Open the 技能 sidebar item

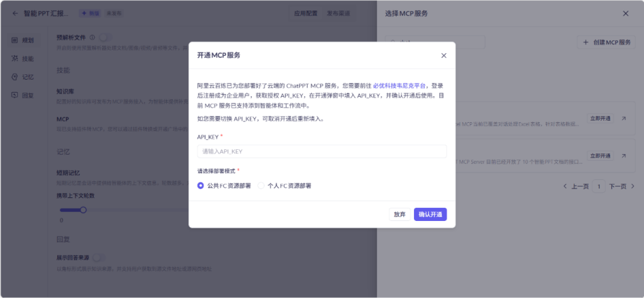point(23,58)
